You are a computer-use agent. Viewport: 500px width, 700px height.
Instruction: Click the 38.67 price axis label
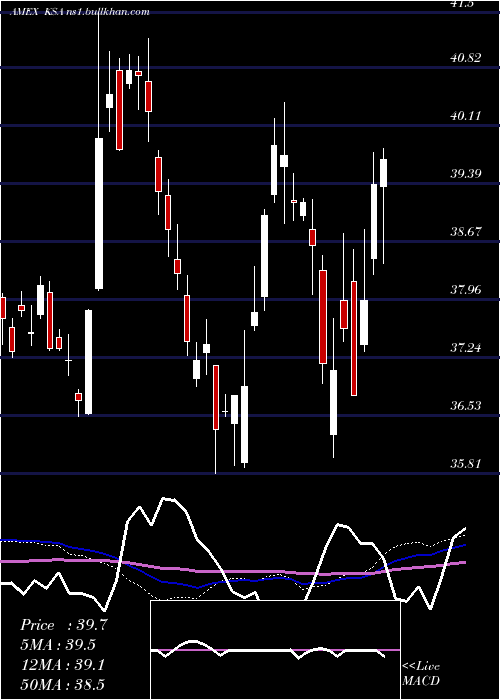click(466, 232)
